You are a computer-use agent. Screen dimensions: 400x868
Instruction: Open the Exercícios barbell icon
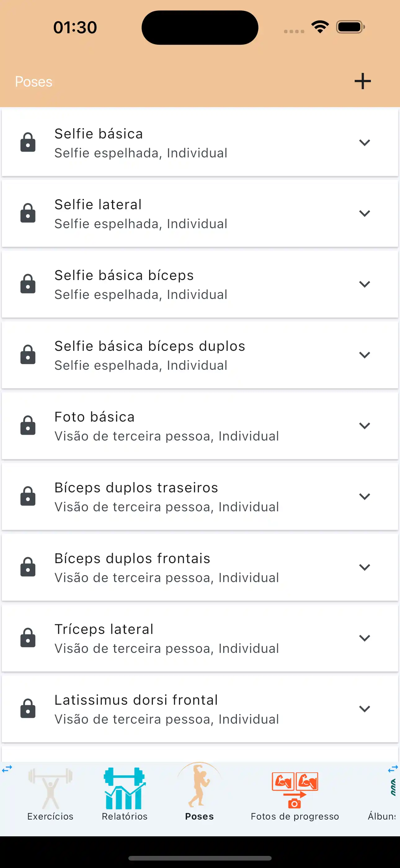[51, 789]
